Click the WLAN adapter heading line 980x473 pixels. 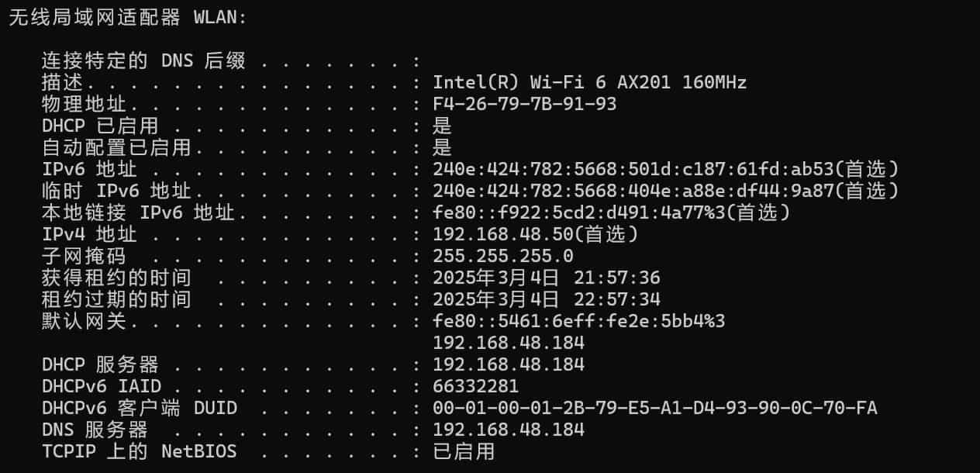[128, 17]
